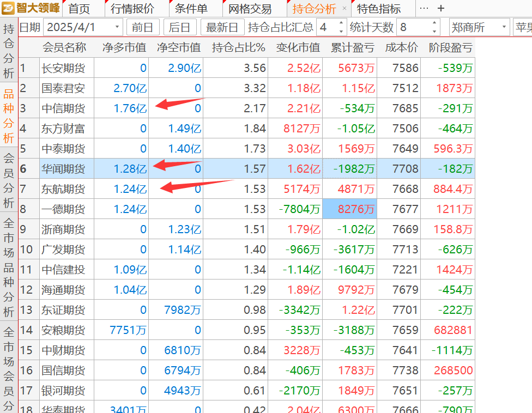
Task: Click the 智大领峰 logo icon
Action: (8, 9)
